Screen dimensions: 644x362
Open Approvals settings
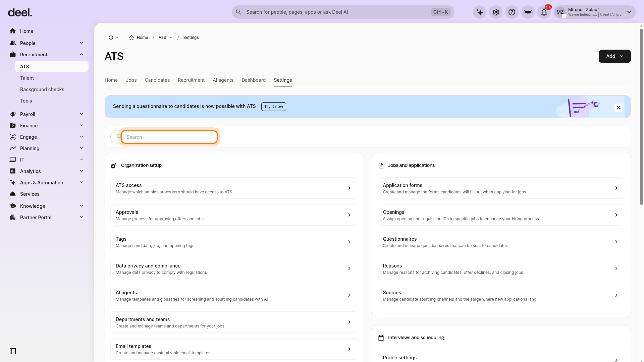pyautogui.click(x=234, y=215)
